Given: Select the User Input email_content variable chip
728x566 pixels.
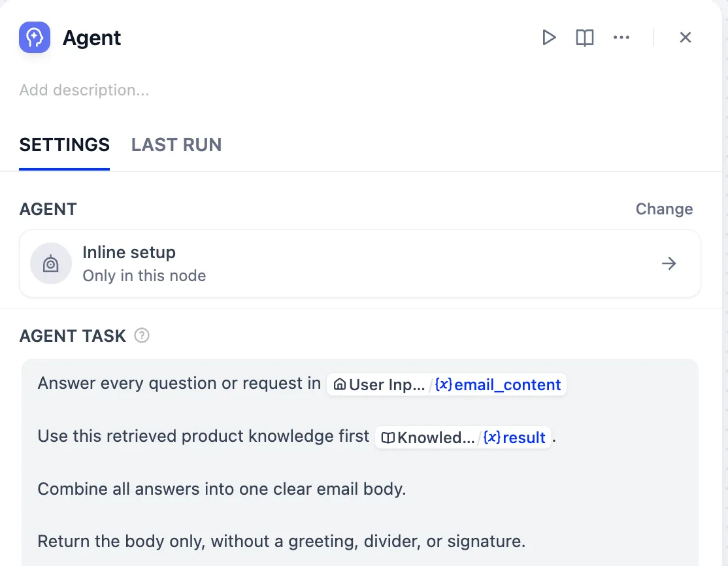Looking at the screenshot, I should [446, 384].
